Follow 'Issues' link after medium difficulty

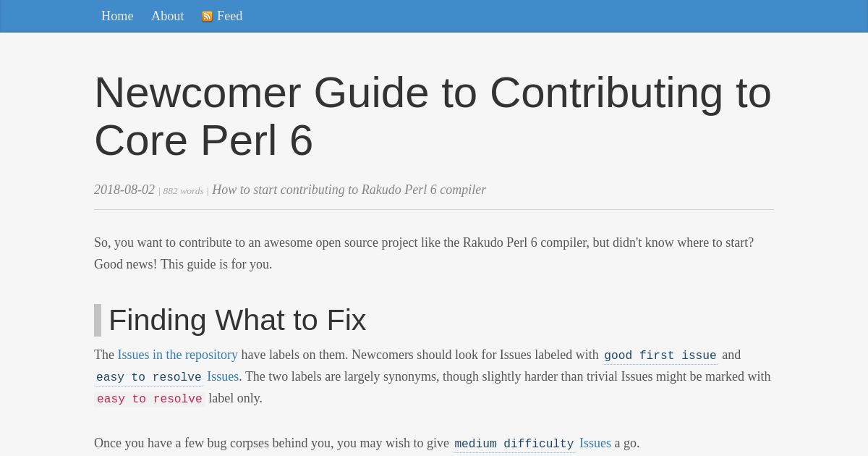tap(595, 443)
